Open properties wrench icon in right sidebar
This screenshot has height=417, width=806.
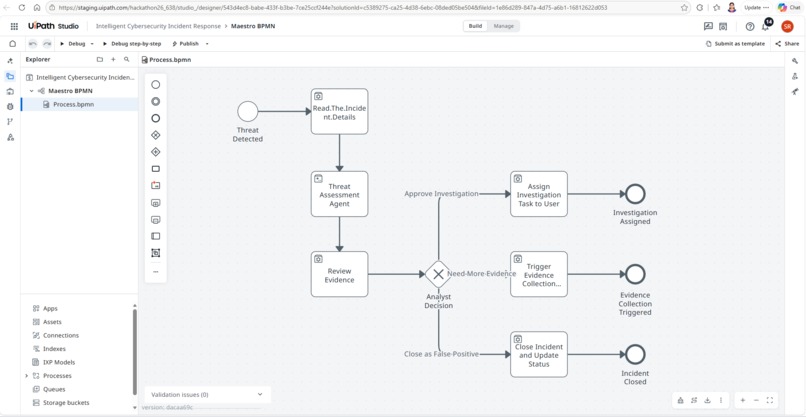(795, 61)
